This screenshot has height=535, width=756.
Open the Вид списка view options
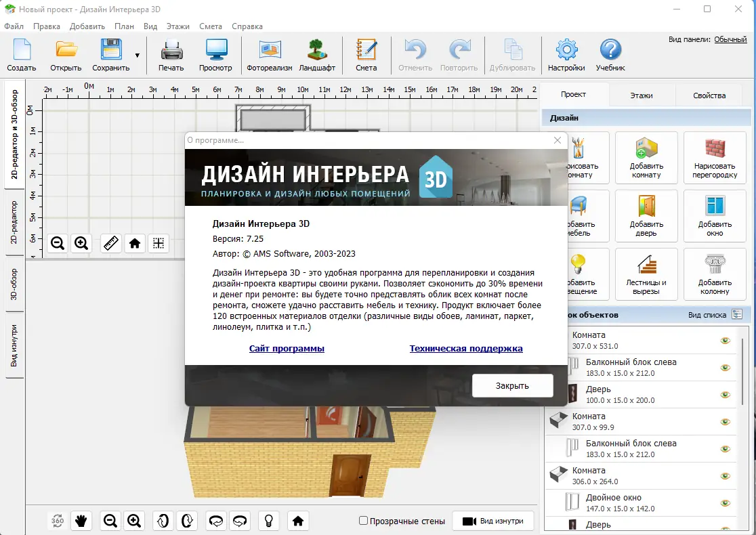pyautogui.click(x=737, y=315)
